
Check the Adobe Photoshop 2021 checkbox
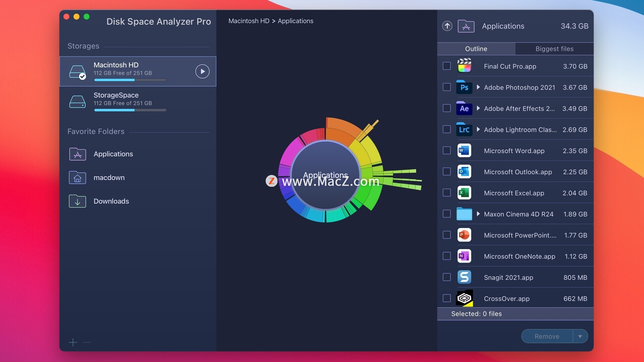coord(447,87)
